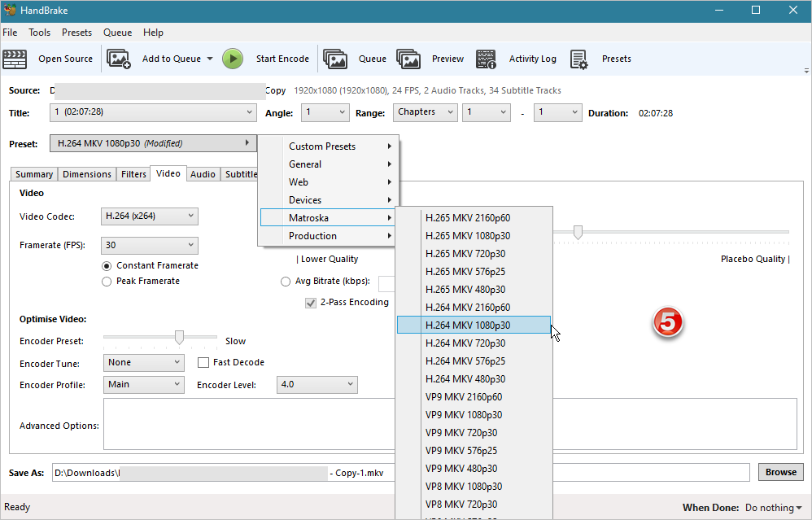Screen dimensions: 812x520
Task: Open the end chapter dropdown
Action: [557, 113]
